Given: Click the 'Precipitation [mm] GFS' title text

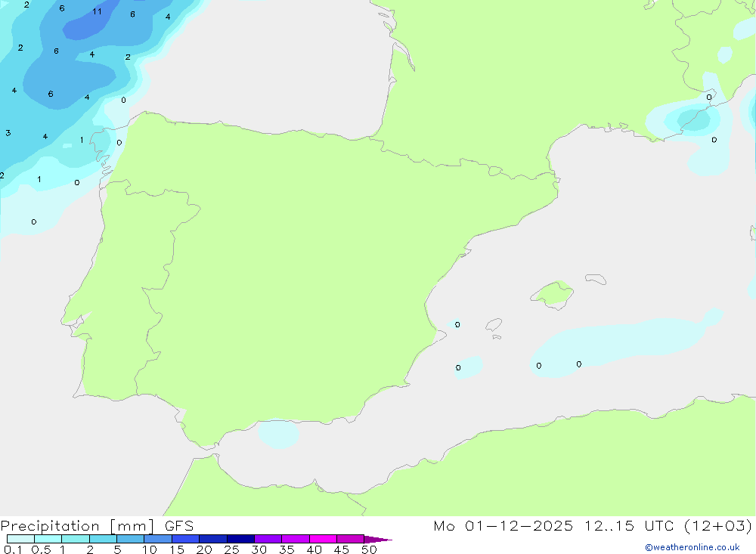Looking at the screenshot, I should 97,526.
